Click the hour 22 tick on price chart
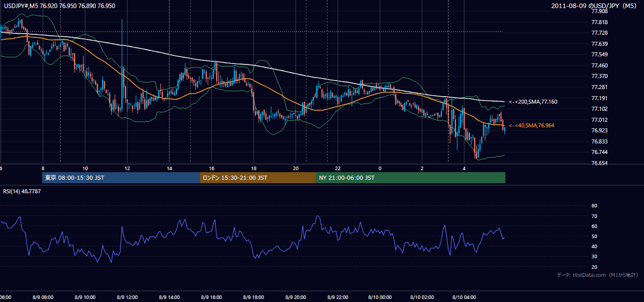644x302 pixels. (x=338, y=168)
